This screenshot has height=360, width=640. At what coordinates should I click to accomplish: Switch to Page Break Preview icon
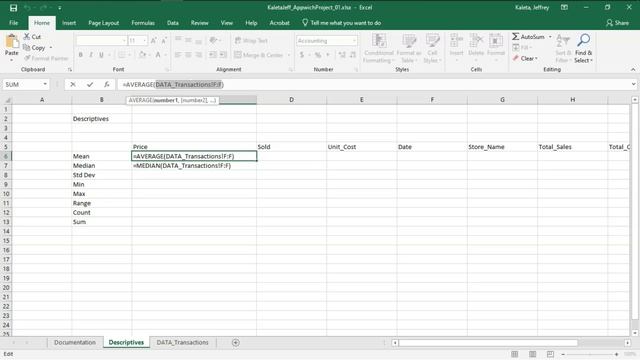pyautogui.click(x=550, y=354)
